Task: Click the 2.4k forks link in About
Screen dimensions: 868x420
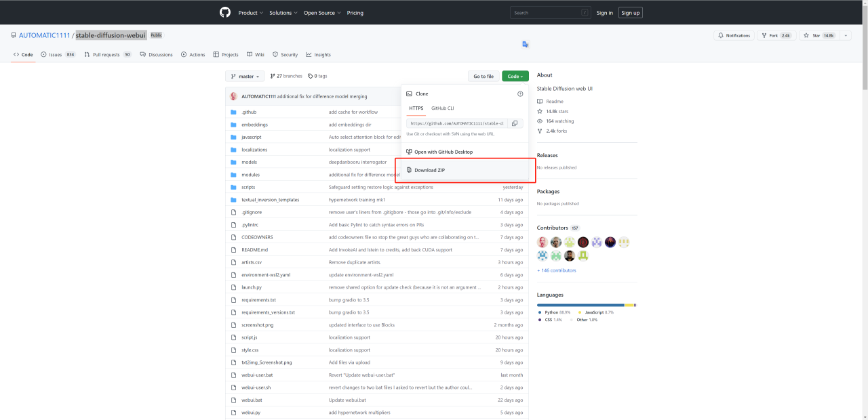Action: pyautogui.click(x=557, y=131)
